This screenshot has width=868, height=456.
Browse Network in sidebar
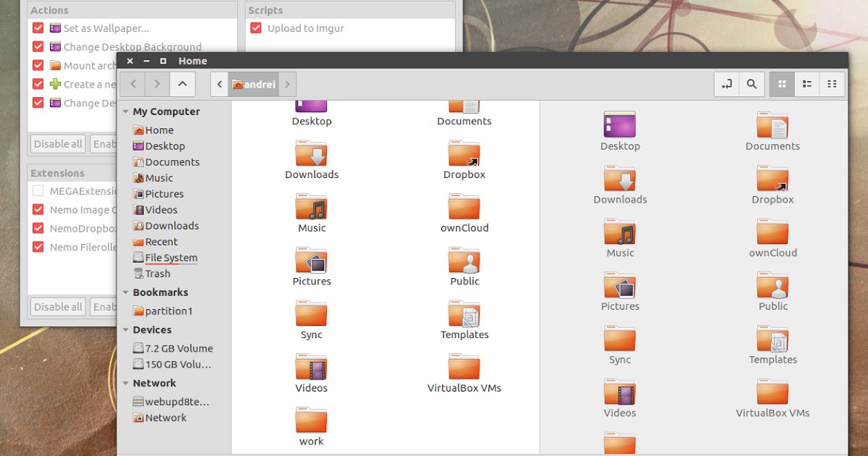click(x=160, y=418)
